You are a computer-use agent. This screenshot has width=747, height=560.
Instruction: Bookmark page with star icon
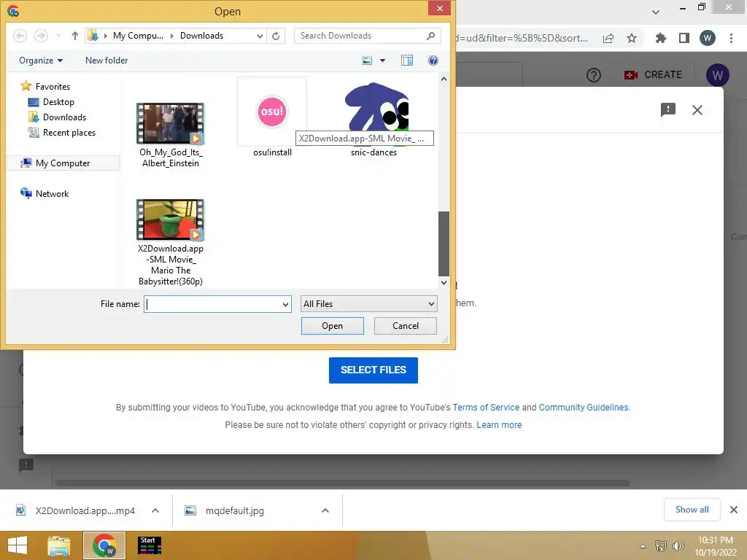(x=632, y=38)
